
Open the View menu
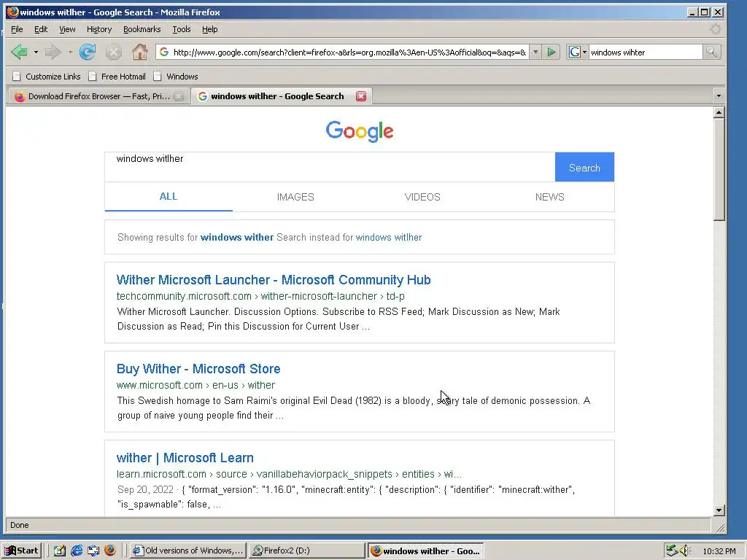pyautogui.click(x=67, y=29)
